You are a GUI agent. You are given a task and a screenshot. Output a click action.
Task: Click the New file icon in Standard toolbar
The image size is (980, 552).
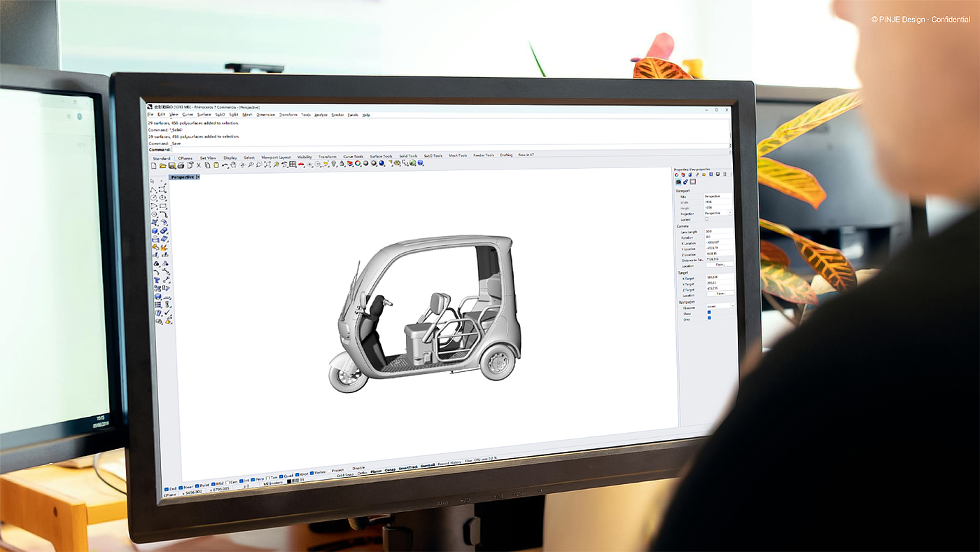pos(154,165)
